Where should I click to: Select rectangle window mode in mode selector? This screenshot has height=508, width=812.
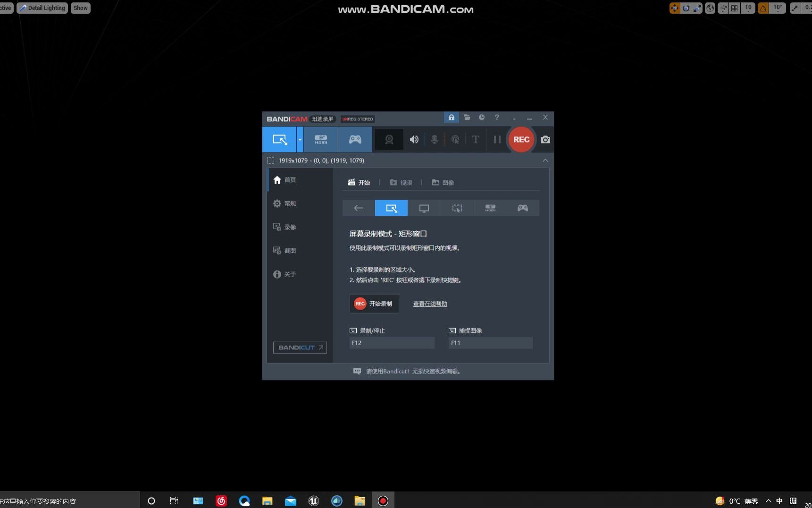pos(391,208)
